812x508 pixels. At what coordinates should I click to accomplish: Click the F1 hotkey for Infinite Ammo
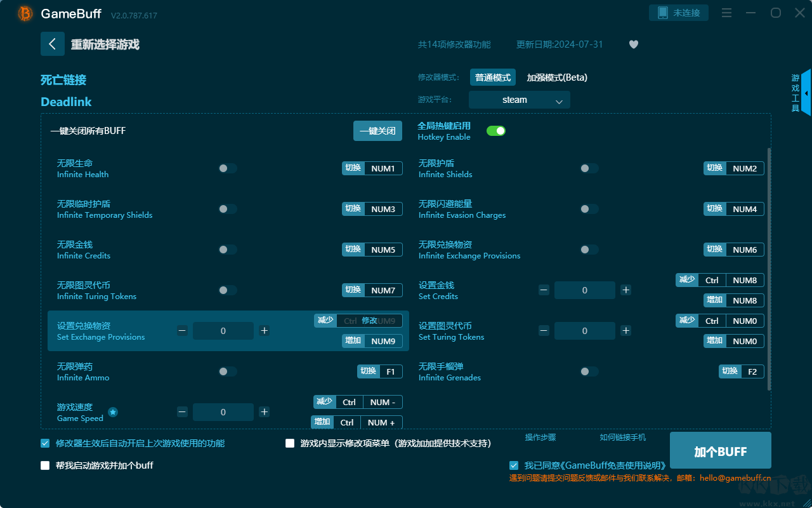[391, 371]
